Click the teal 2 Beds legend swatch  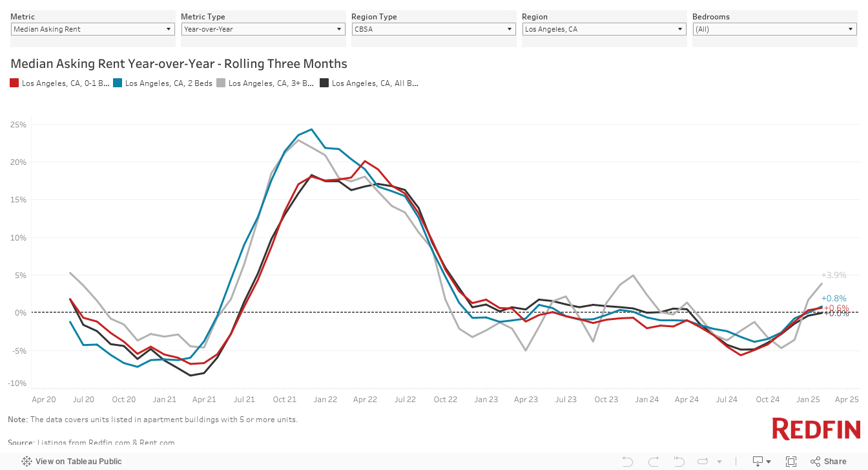pos(118,83)
